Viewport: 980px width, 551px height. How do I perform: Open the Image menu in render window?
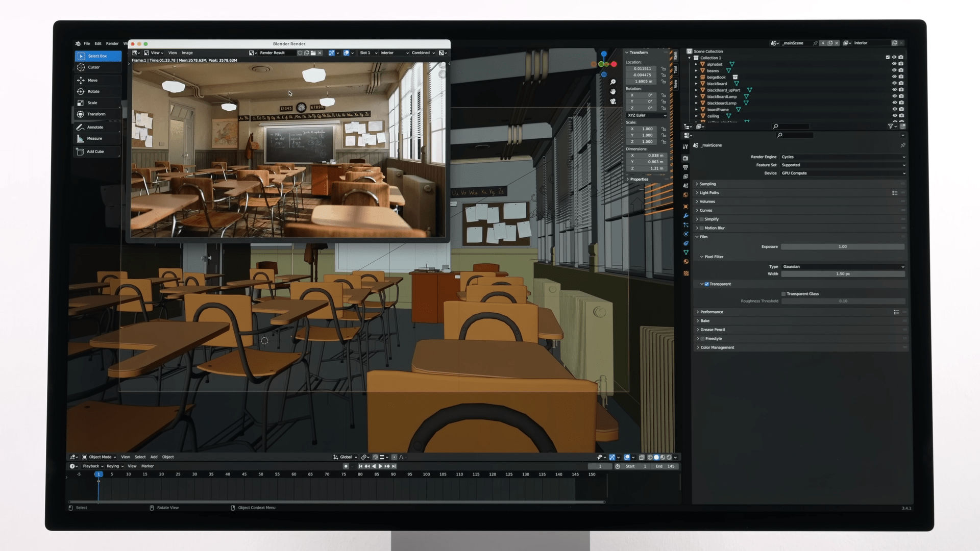[x=187, y=53]
